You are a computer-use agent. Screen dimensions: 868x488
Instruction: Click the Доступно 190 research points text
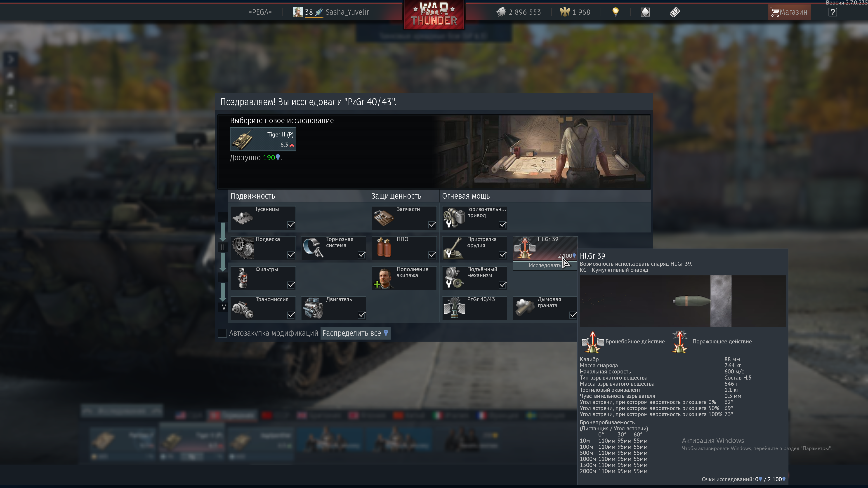tap(256, 158)
